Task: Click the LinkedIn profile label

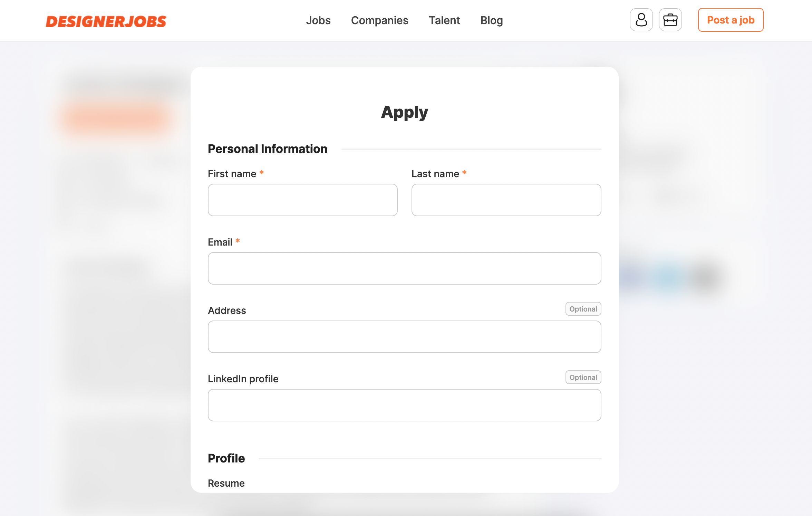Action: coord(243,379)
